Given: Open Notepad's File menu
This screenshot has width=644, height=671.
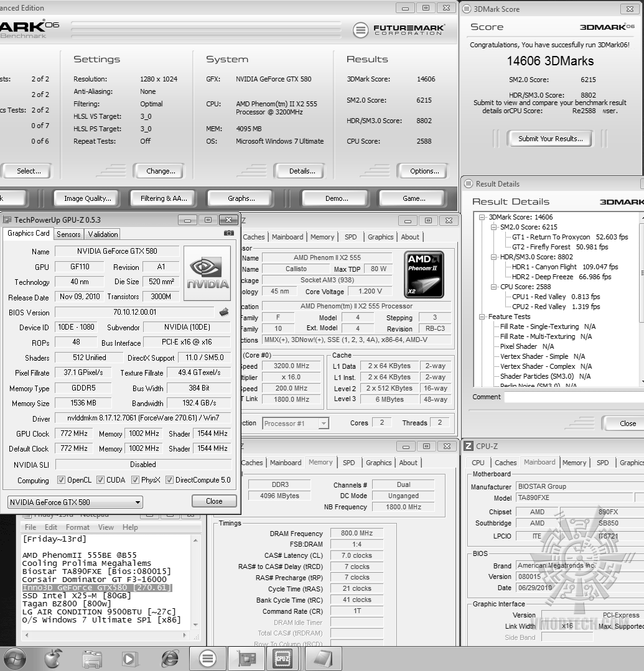Looking at the screenshot, I should pyautogui.click(x=30, y=527).
